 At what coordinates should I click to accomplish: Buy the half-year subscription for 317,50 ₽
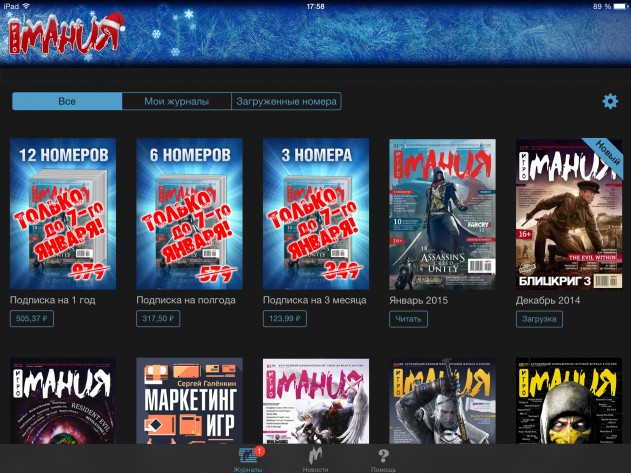click(158, 318)
